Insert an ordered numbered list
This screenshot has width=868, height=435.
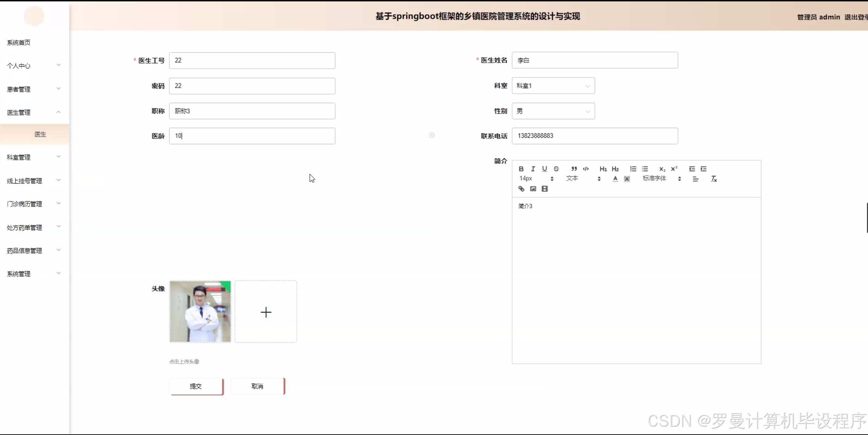(633, 169)
